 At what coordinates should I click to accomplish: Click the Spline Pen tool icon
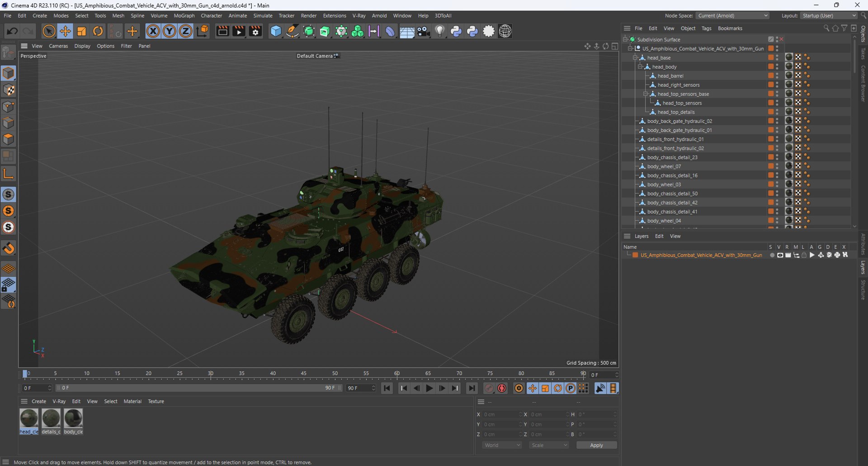pyautogui.click(x=292, y=31)
